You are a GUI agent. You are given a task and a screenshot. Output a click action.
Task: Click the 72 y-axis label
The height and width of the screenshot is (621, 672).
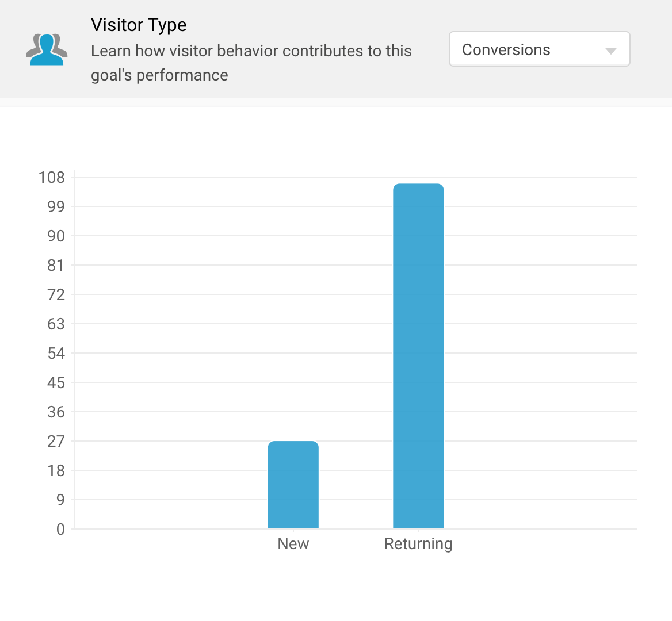pyautogui.click(x=56, y=295)
